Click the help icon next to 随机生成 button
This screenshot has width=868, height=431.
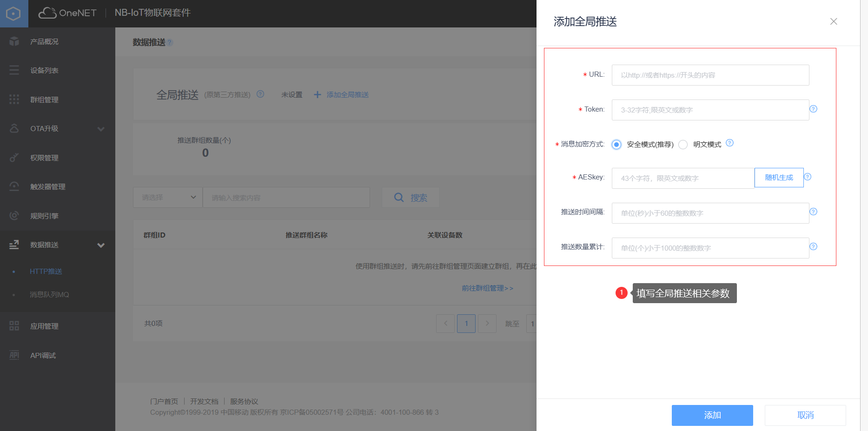(808, 177)
